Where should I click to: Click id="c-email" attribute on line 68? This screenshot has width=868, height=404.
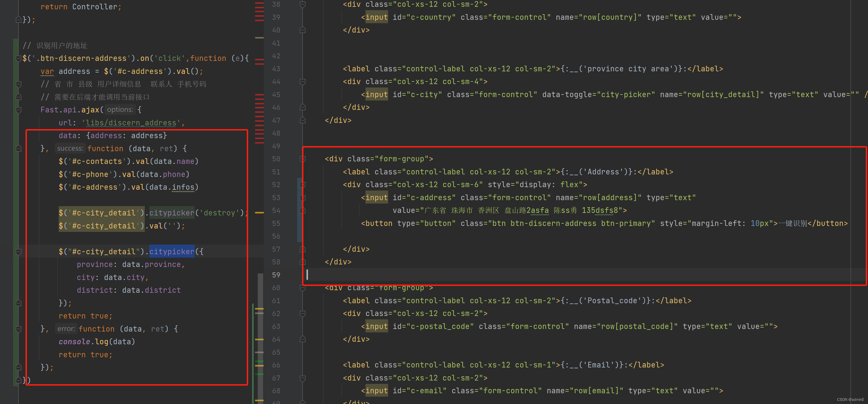point(420,391)
